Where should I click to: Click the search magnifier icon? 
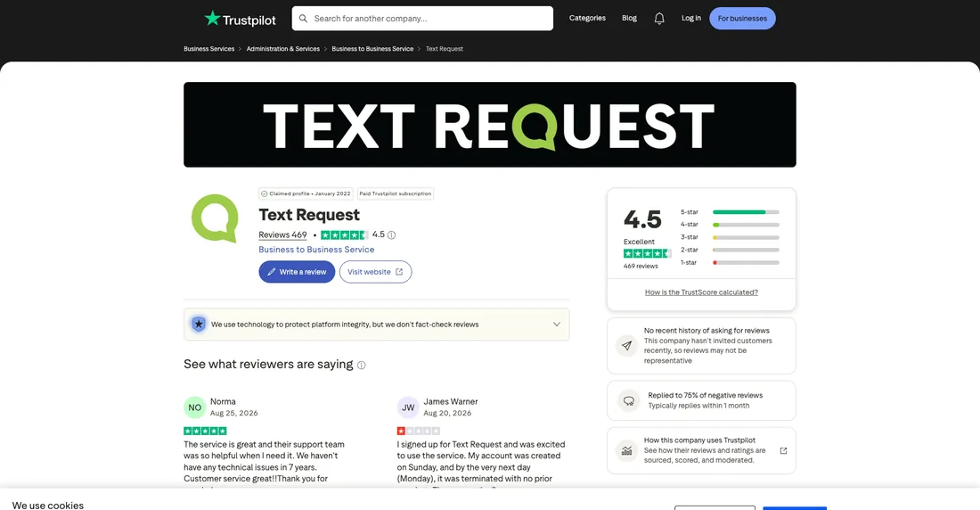[x=303, y=18]
